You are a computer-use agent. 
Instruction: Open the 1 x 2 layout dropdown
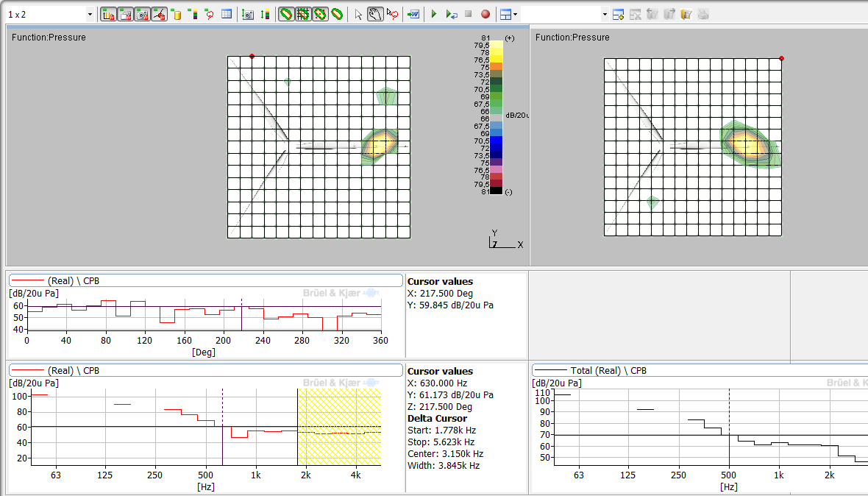coord(90,14)
